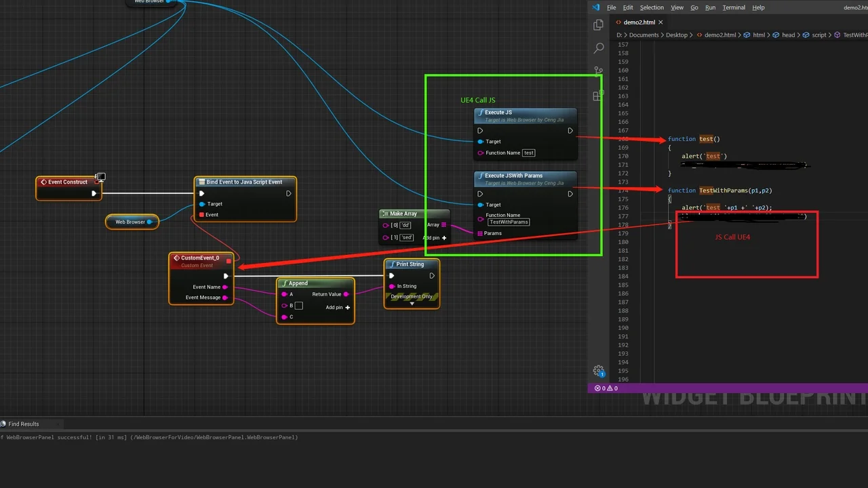Click the errors and warnings status indicator
Image resolution: width=868 pixels, height=488 pixels.
[606, 388]
